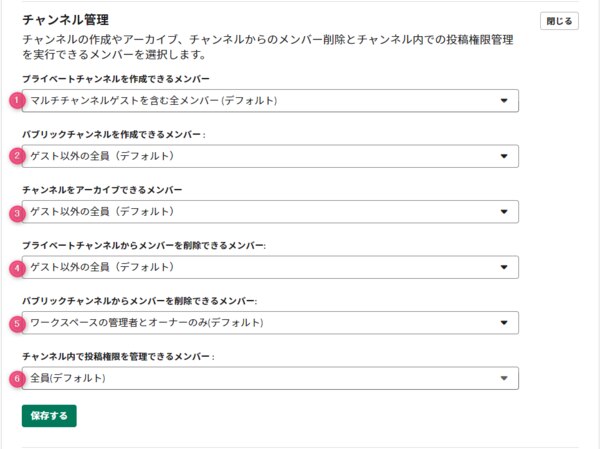
Task: Click the 閉じる button
Action: (x=559, y=21)
